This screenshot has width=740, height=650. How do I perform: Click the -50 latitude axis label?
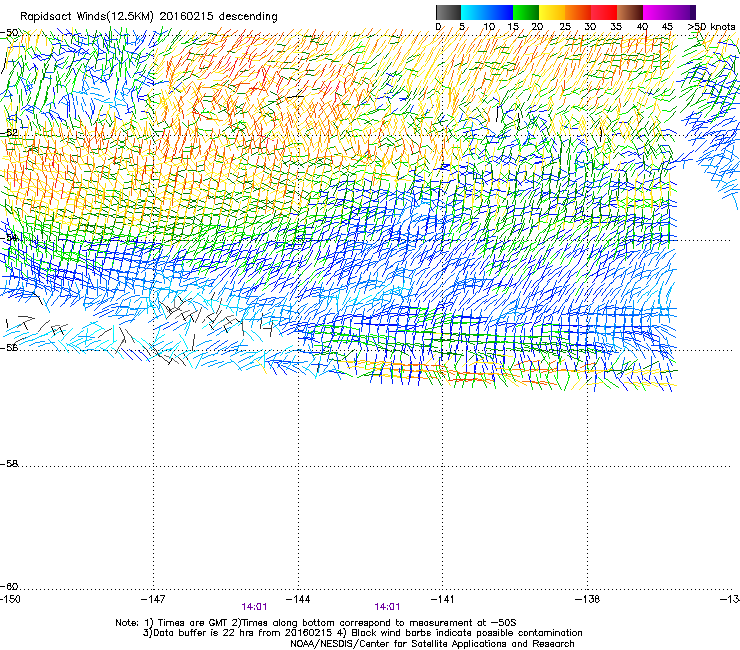click(x=9, y=33)
